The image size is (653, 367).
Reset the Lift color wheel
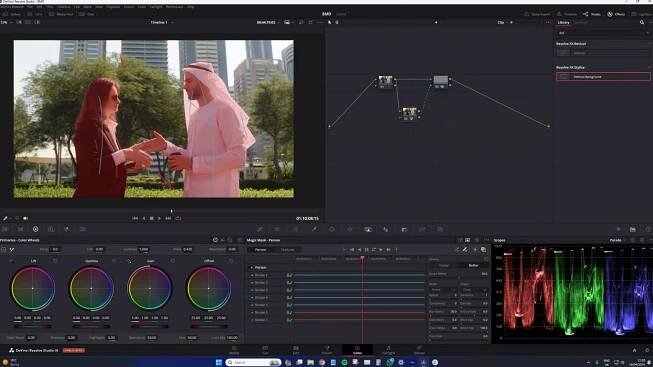click(x=55, y=261)
